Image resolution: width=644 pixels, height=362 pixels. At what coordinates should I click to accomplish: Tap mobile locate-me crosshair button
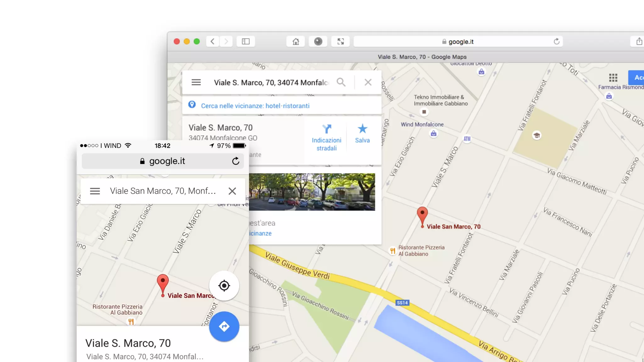224,286
